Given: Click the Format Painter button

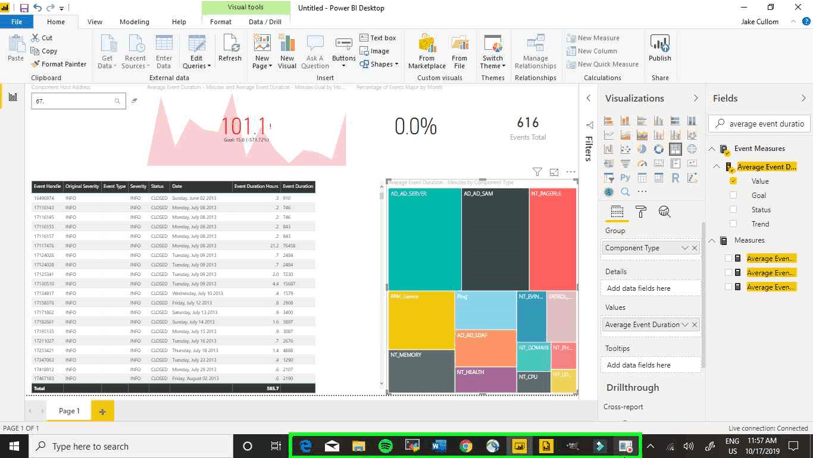Looking at the screenshot, I should [59, 64].
